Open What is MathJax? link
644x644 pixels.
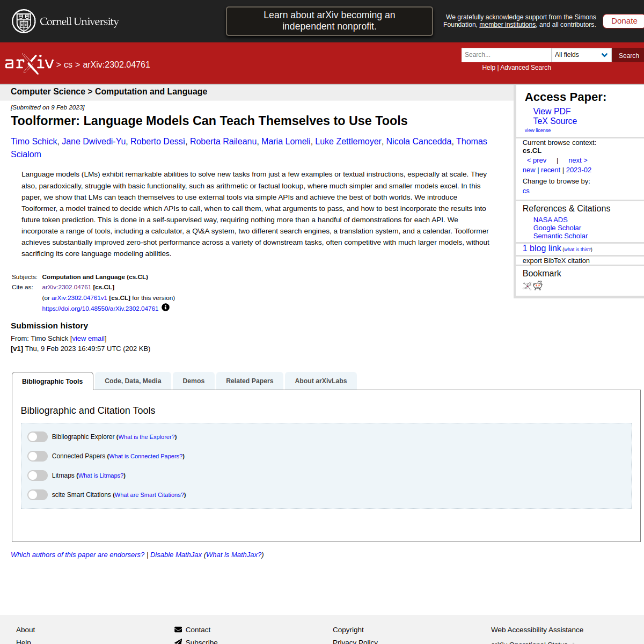coord(234,555)
